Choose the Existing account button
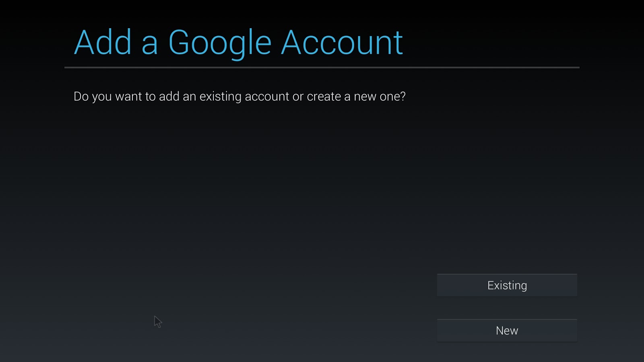 coord(507,286)
